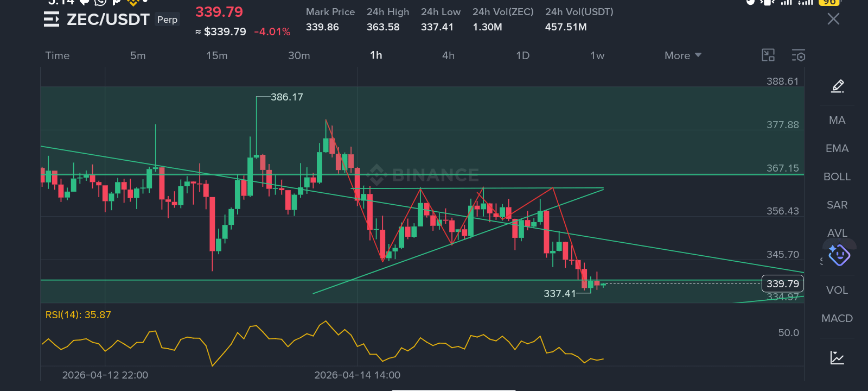Screen dimensions: 868x391
Task: Toggle the MACD indicator
Action: [837, 318]
